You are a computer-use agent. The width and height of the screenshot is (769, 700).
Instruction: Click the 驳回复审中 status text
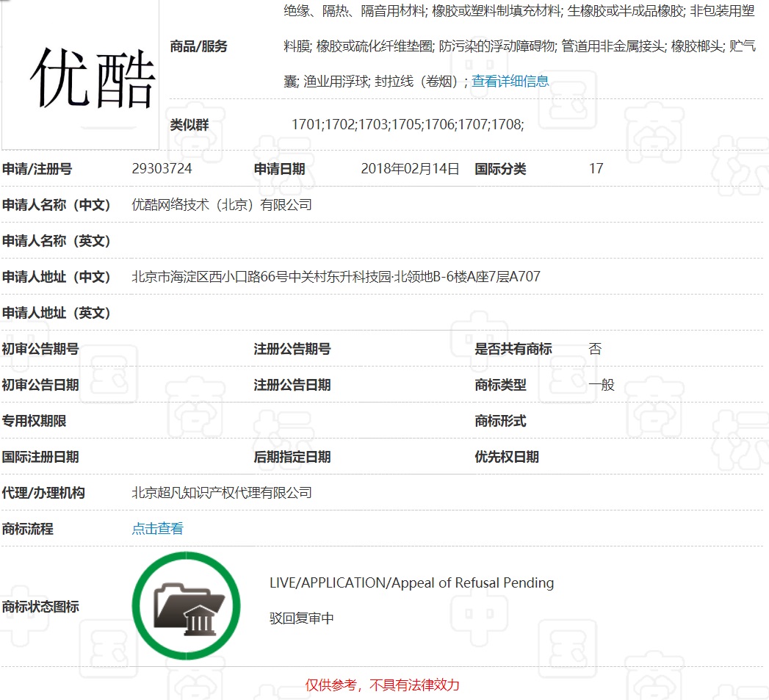pos(302,618)
